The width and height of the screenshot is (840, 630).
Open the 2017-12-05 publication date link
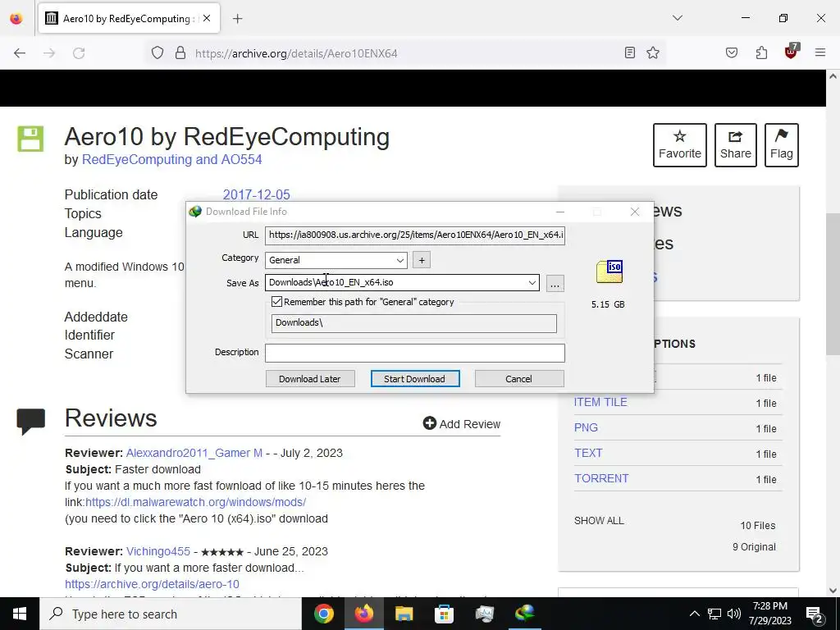pos(256,194)
